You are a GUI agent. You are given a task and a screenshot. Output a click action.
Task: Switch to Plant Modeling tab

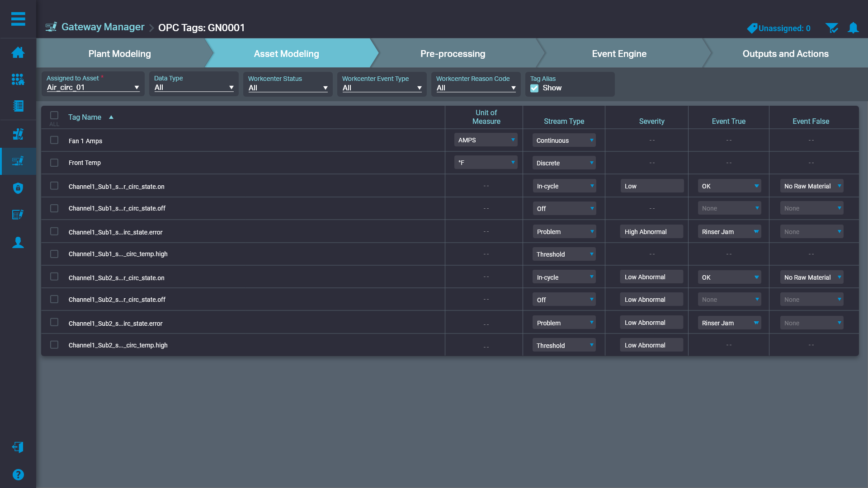[x=120, y=54]
